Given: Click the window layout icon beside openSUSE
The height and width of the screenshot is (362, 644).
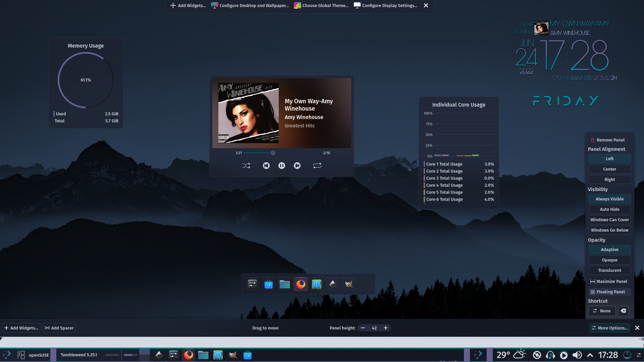Looking at the screenshot, I should pyautogui.click(x=21, y=355).
